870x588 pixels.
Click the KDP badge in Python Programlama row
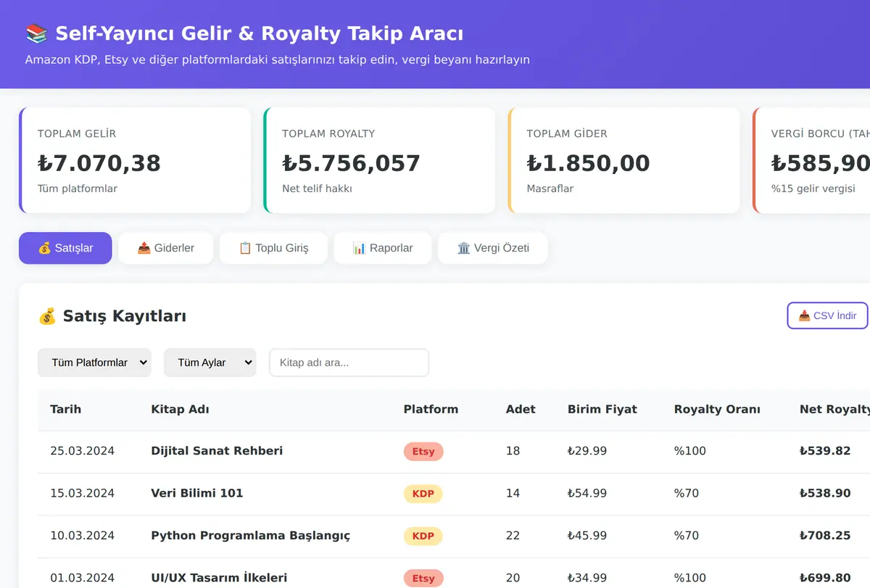(423, 537)
